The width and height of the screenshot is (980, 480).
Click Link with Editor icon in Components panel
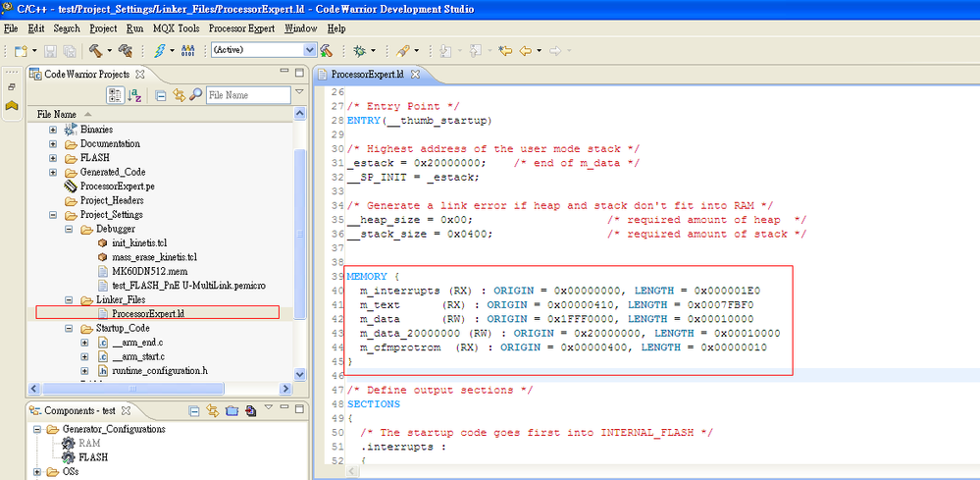(x=213, y=410)
